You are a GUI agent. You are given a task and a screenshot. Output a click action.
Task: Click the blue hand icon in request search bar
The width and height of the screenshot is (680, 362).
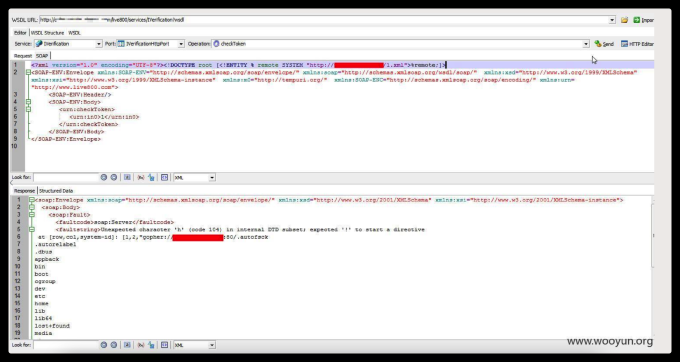point(151,177)
